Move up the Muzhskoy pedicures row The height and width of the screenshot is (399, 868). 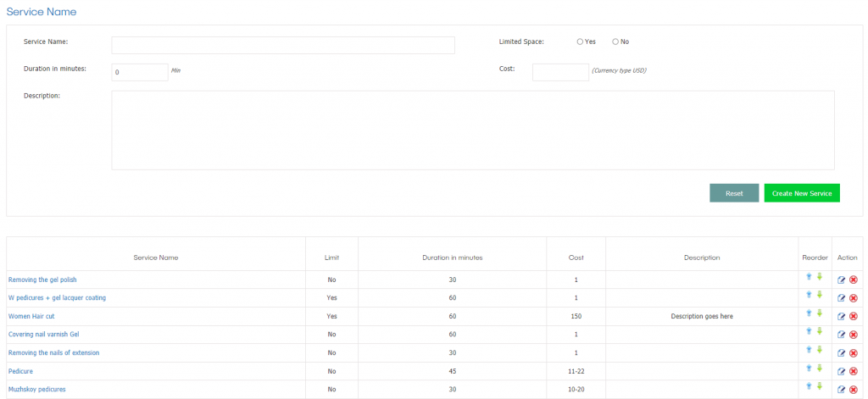(809, 386)
